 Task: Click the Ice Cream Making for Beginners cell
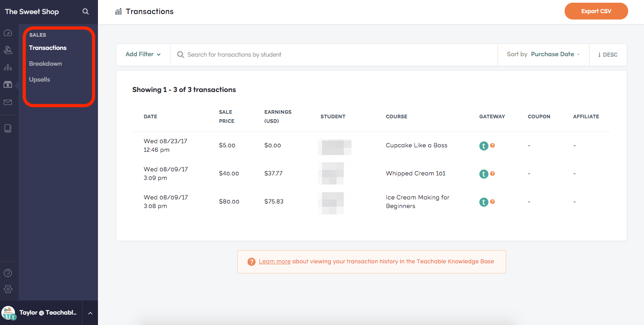click(418, 202)
